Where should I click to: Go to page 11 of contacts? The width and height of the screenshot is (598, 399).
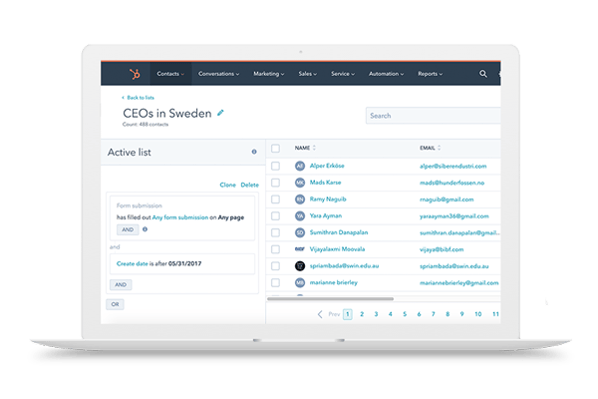click(x=495, y=314)
